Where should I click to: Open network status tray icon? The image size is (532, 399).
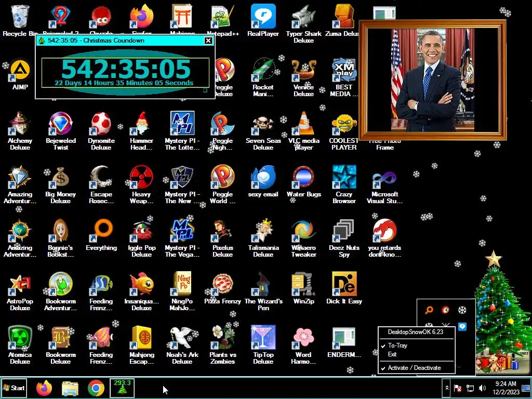tap(470, 388)
